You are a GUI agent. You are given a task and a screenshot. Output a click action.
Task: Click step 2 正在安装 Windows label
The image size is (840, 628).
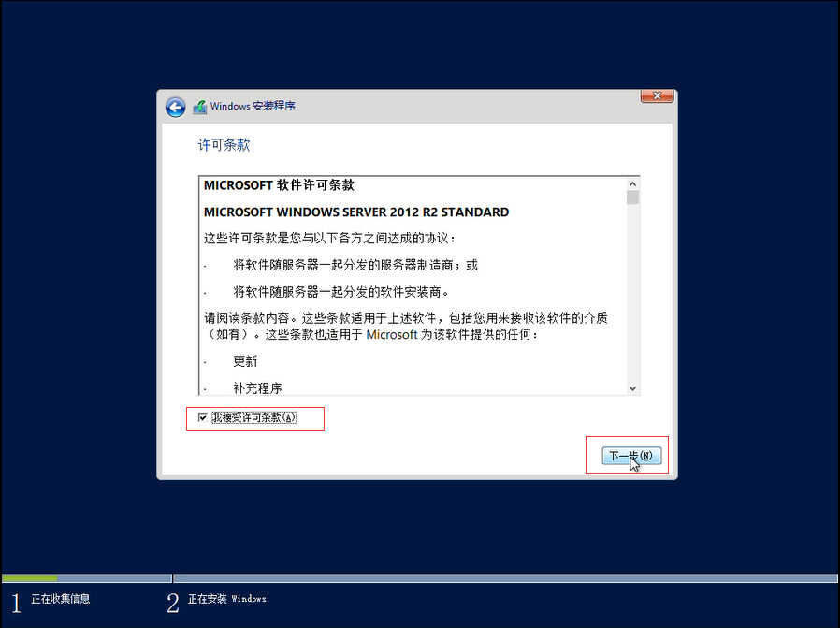pyautogui.click(x=227, y=599)
